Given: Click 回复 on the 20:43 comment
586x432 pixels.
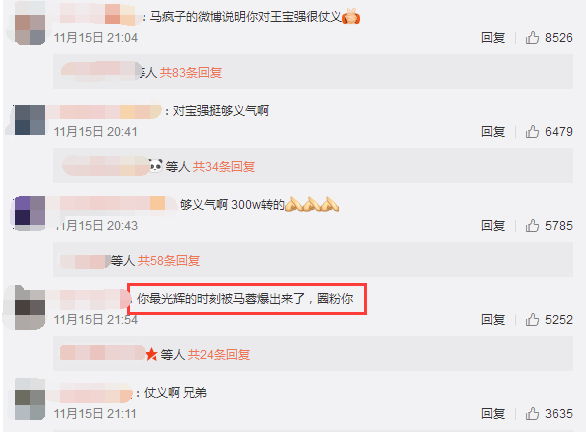Looking at the screenshot, I should tap(493, 226).
